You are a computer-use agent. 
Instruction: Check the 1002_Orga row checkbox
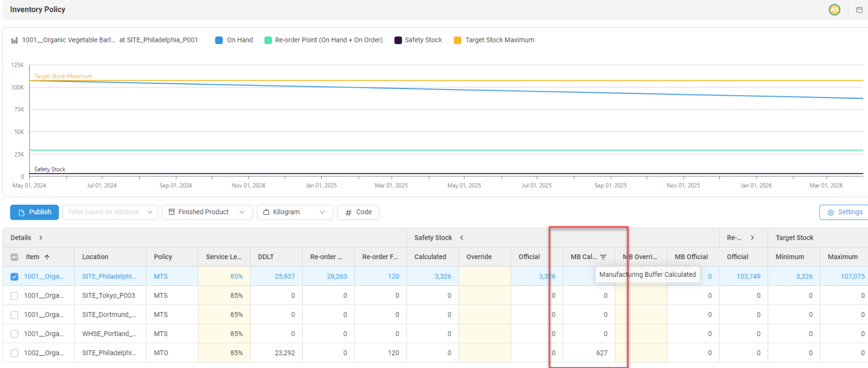pyautogui.click(x=14, y=353)
